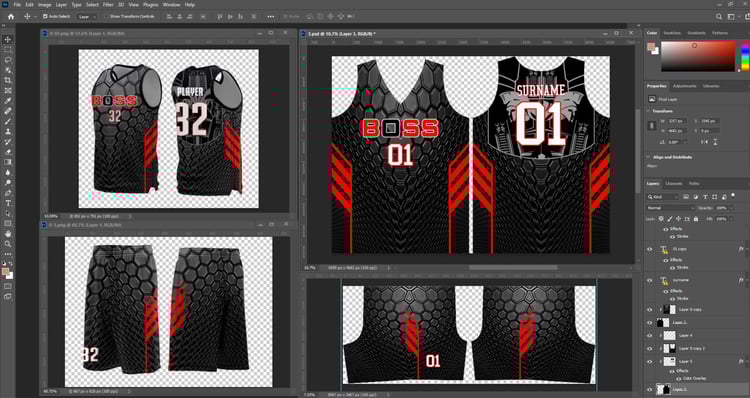Select the Zoom tool in the toolbar
750x398 pixels.
click(8, 244)
